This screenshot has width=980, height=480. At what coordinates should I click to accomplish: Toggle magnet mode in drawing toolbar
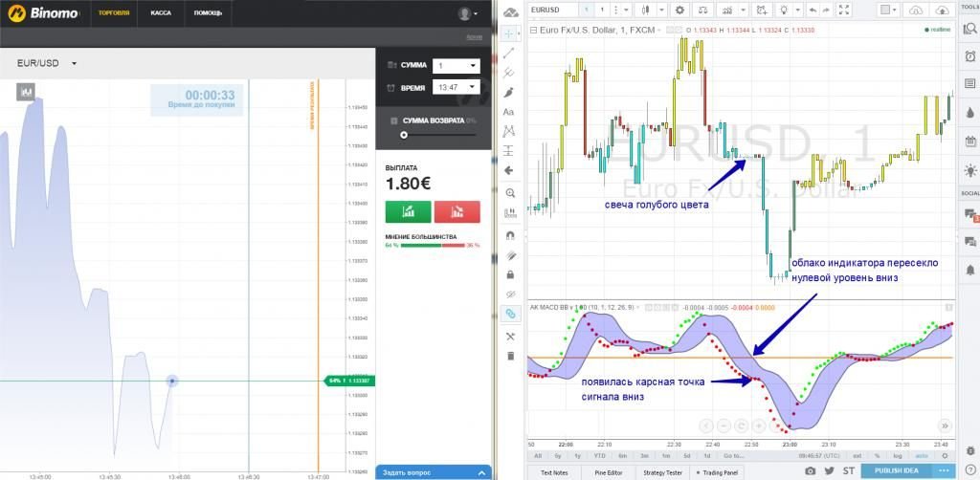(x=510, y=235)
